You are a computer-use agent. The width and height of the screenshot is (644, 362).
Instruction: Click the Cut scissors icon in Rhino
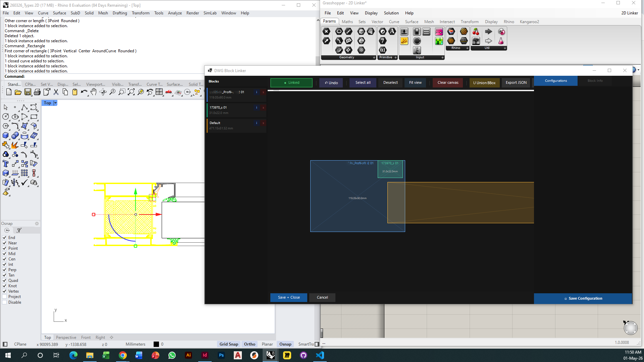pyautogui.click(x=56, y=92)
